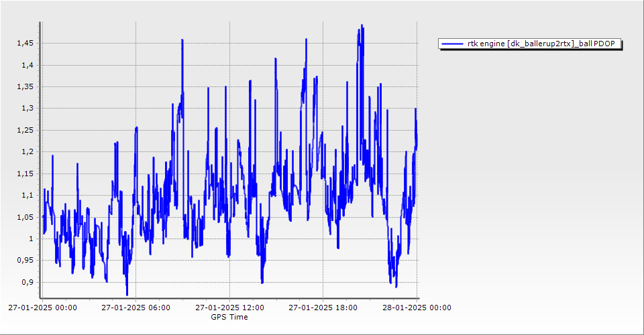This screenshot has height=335, width=644.
Task: Click the 0,9 y-axis value
Action: pyautogui.click(x=28, y=283)
